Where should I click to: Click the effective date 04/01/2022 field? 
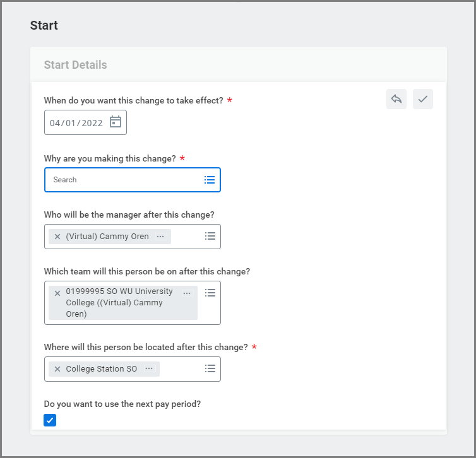(76, 123)
